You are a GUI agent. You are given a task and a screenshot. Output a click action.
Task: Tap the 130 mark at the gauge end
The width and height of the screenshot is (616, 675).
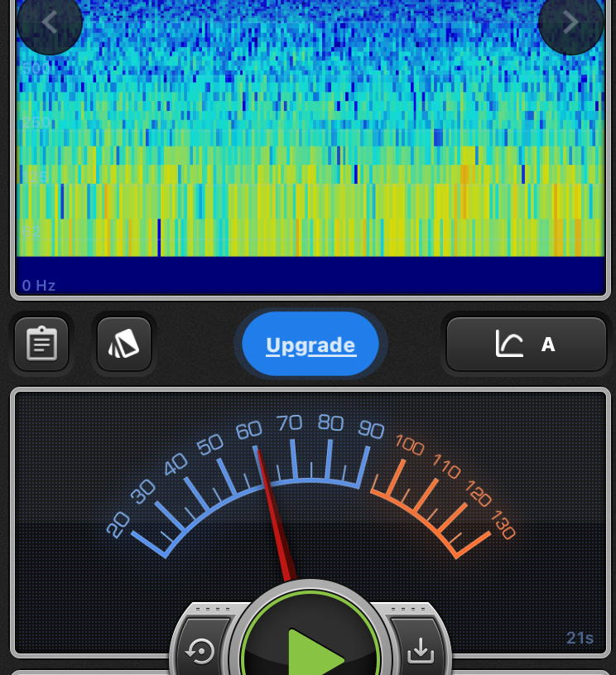point(503,525)
